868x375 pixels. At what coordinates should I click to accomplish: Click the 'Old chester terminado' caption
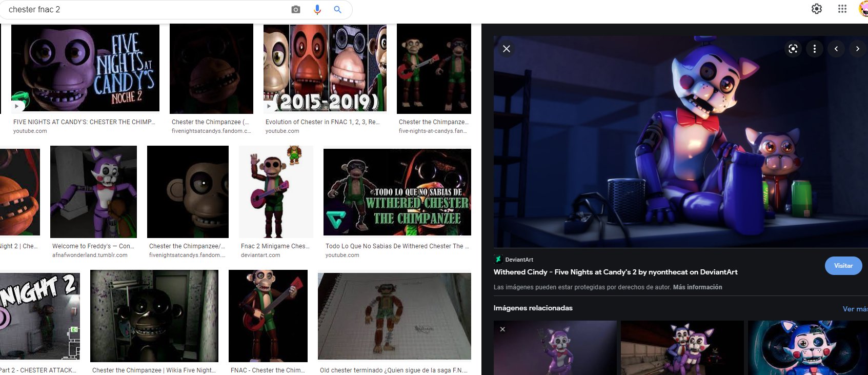pos(394,370)
